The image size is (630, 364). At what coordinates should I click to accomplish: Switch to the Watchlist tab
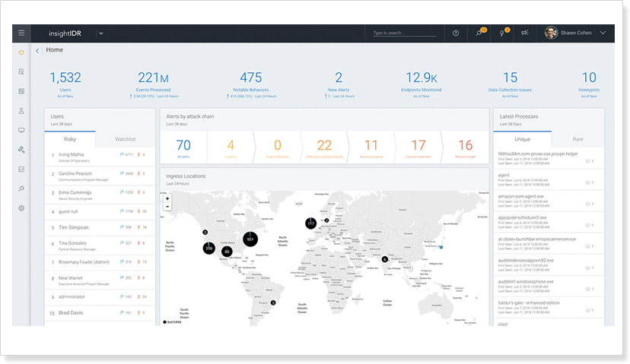(x=126, y=139)
